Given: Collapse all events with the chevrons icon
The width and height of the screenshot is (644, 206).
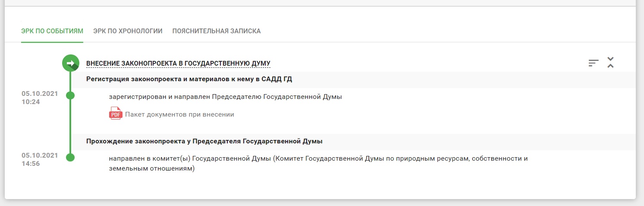Looking at the screenshot, I should coord(610,62).
